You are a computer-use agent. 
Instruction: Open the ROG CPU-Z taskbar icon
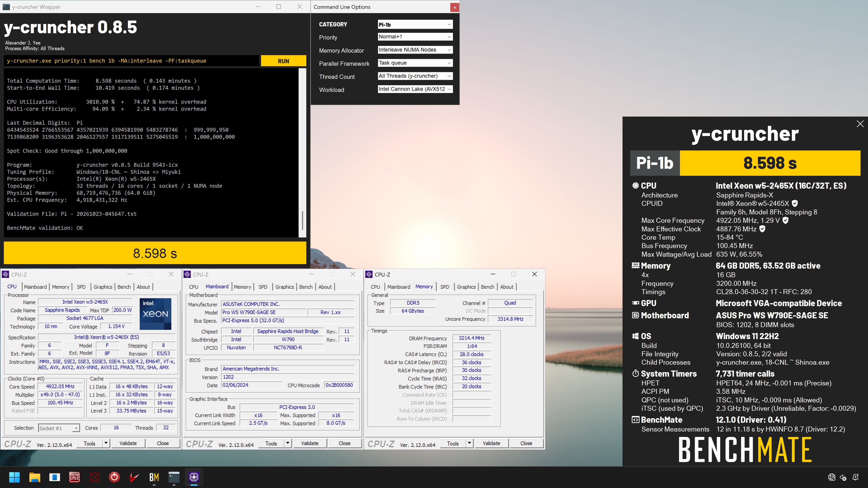(74, 477)
